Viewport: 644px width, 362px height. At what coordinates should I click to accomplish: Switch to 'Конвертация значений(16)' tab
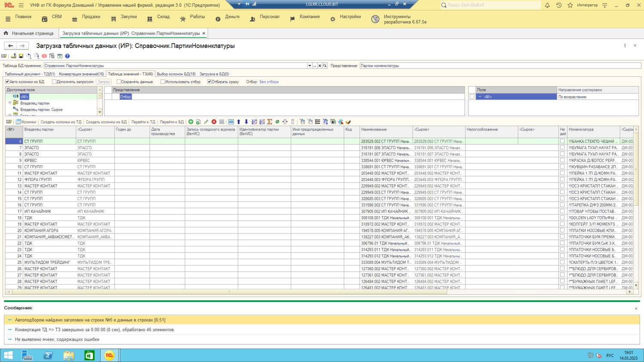click(x=81, y=74)
